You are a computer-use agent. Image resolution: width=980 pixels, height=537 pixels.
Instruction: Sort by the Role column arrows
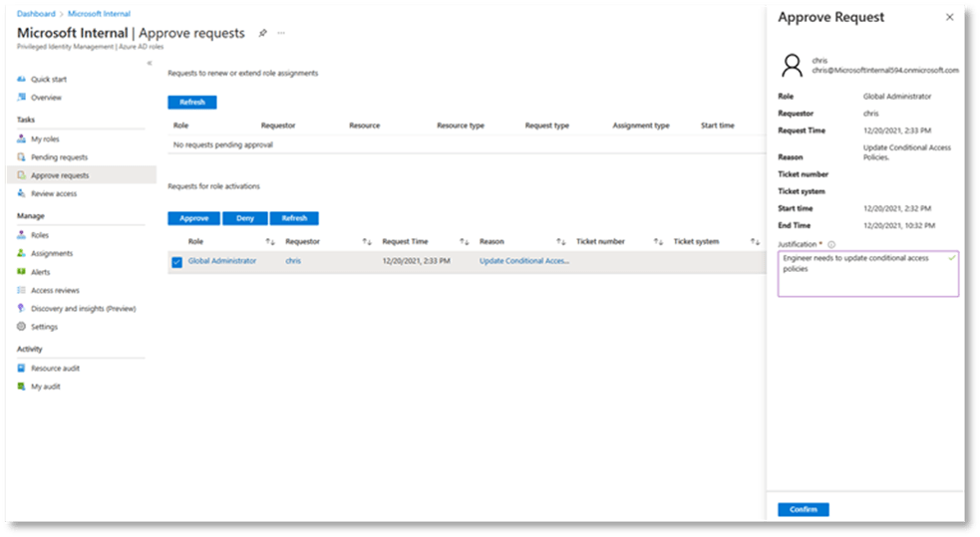pos(269,242)
